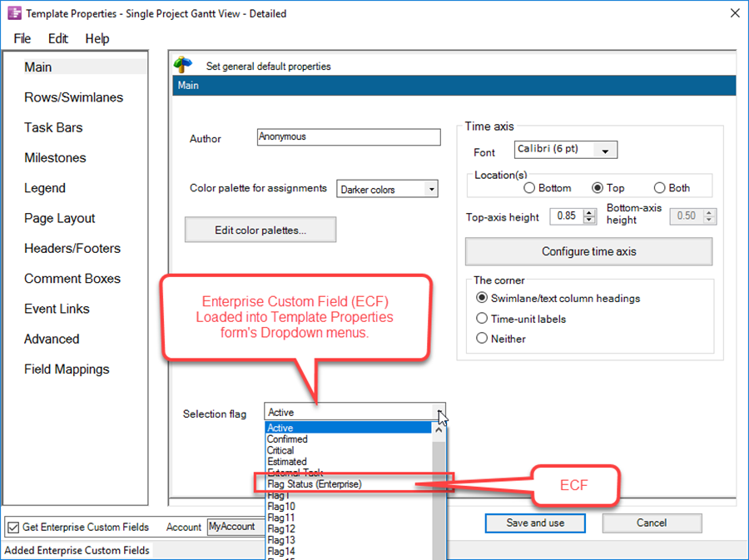Viewport: 749px width, 560px height.
Task: Enable Get Enterprise Custom Fields checkbox
Action: tap(12, 527)
